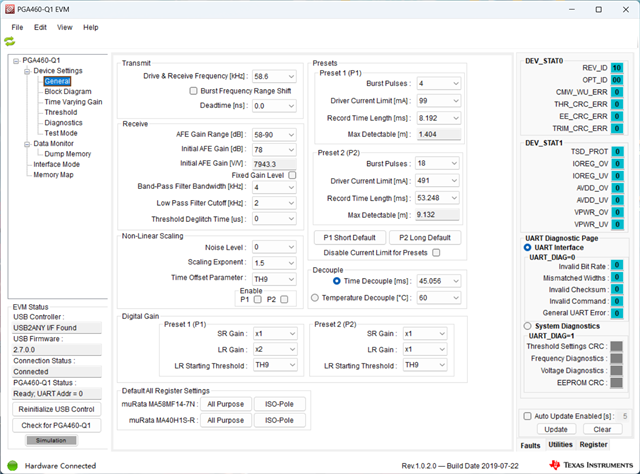Collapse the Device Settings tree node

coord(27,71)
